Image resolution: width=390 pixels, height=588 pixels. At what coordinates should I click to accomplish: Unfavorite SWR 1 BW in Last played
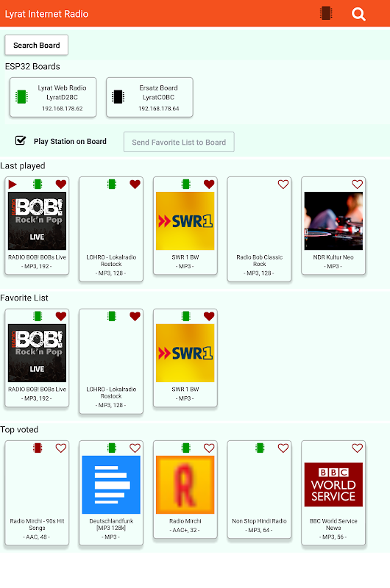209,184
